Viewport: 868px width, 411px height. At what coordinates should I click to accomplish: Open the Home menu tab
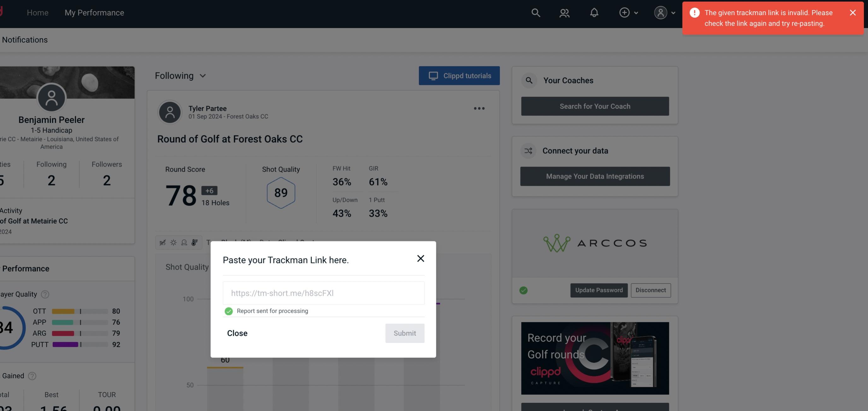click(x=38, y=12)
